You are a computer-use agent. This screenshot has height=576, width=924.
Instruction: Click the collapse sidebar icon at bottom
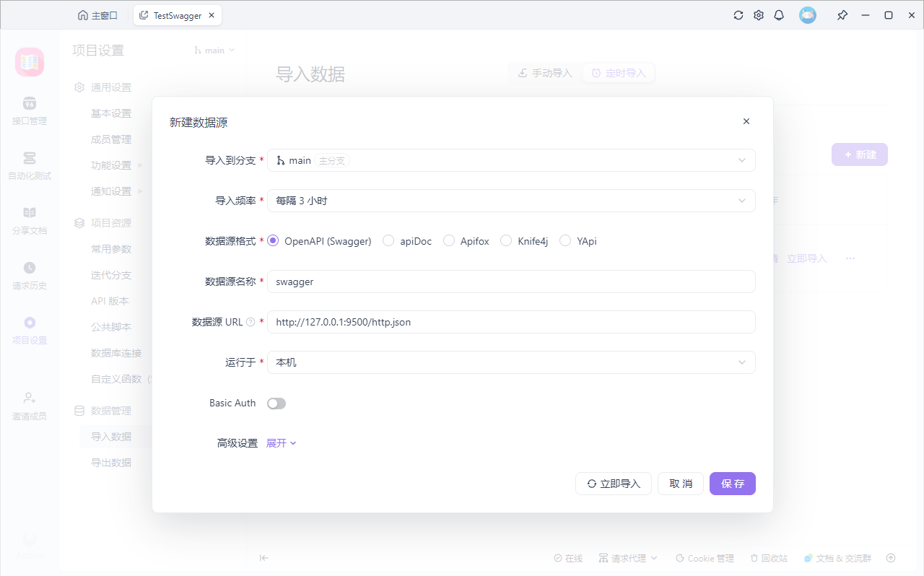[x=264, y=558]
